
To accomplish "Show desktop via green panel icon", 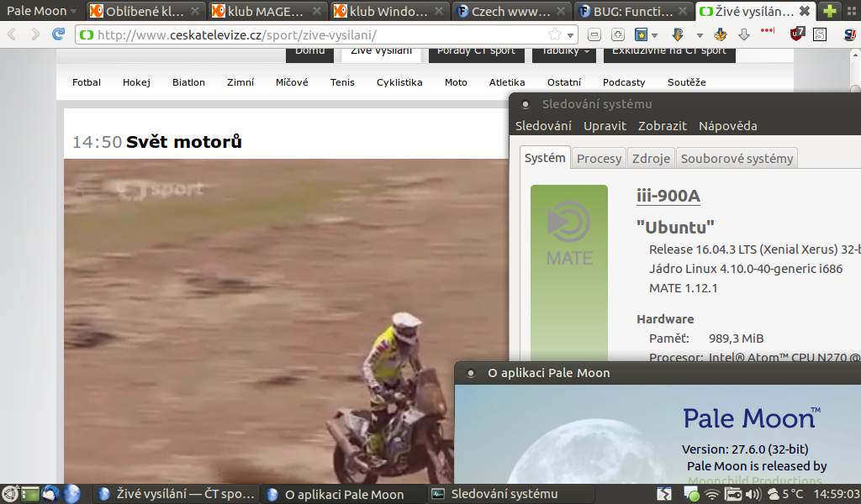I will (x=31, y=494).
